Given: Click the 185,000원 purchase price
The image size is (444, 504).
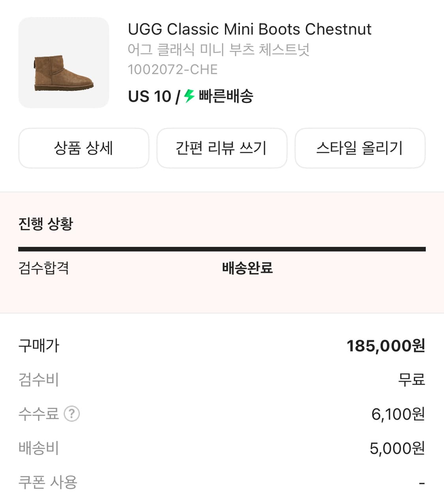Looking at the screenshot, I should 386,346.
